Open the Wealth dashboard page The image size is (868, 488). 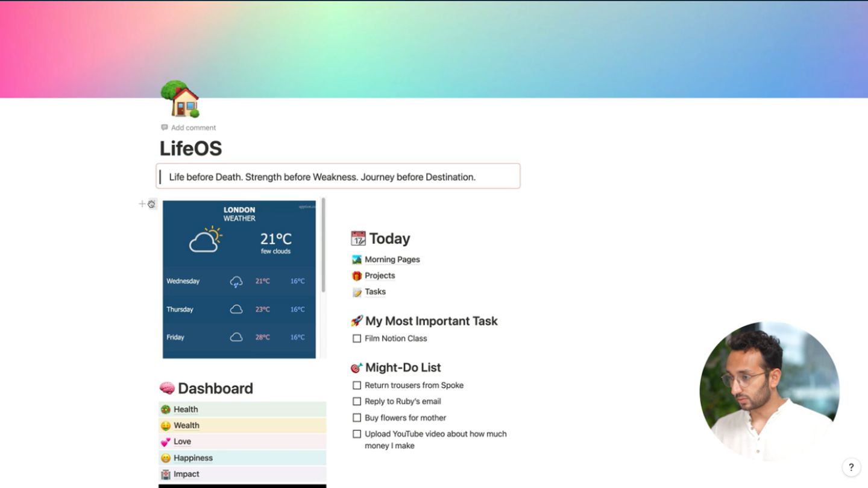coord(186,425)
